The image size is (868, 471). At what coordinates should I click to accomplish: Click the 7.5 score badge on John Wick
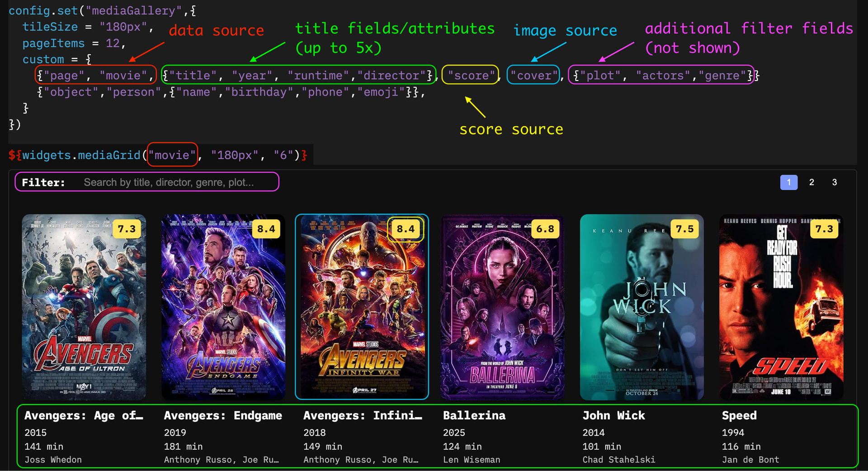pos(684,229)
